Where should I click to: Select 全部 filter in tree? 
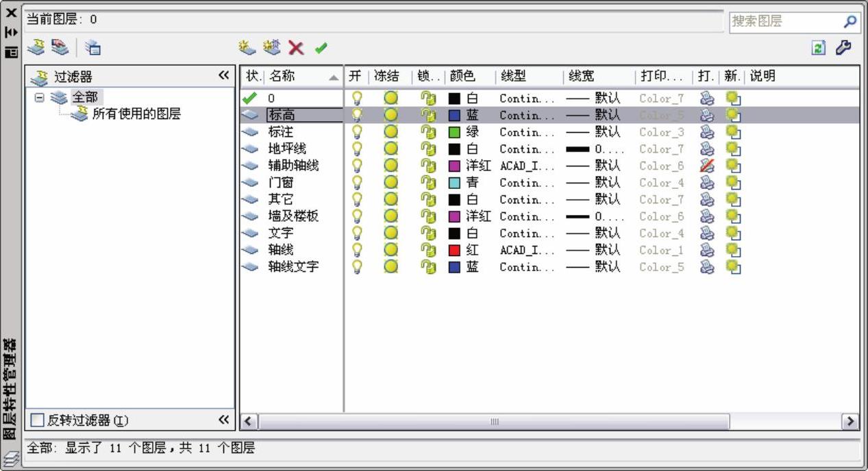click(x=85, y=97)
